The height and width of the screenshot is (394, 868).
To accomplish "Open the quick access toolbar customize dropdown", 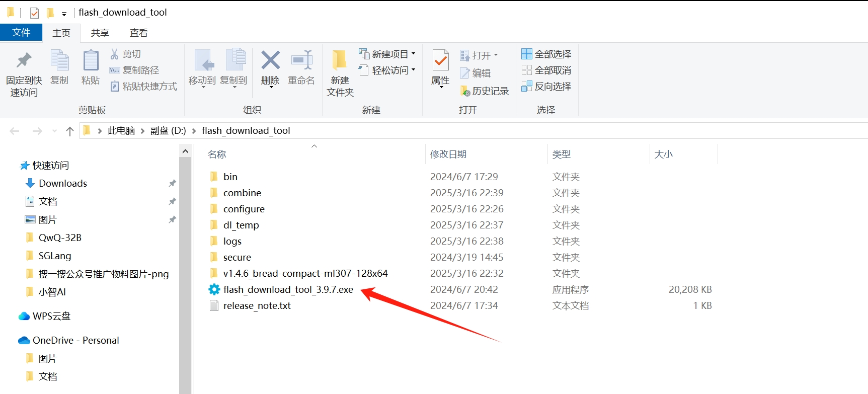I will click(64, 14).
